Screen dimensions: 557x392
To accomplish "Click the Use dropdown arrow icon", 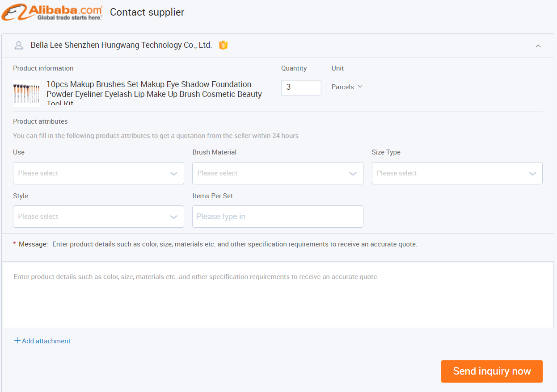I will tap(174, 173).
